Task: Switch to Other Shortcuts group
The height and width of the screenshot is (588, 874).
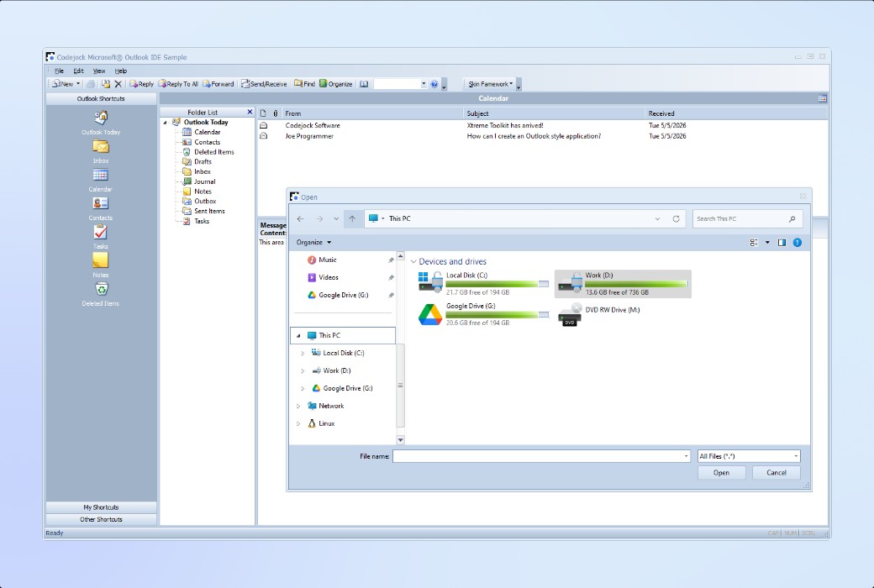Action: pyautogui.click(x=101, y=519)
